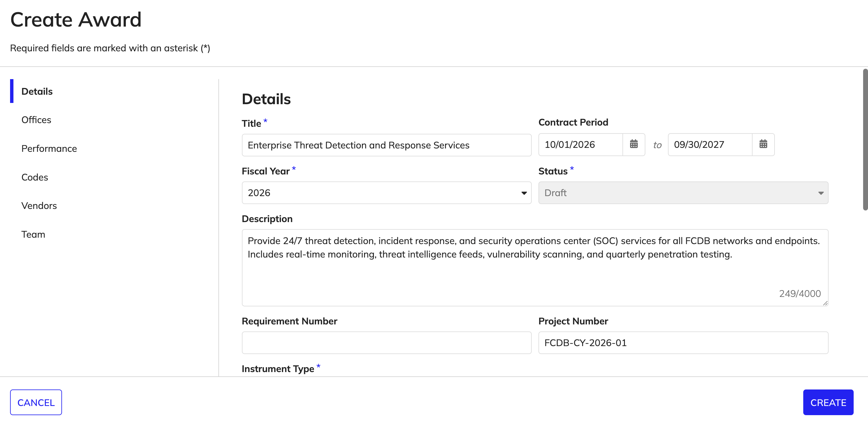
Task: Click the Contract Period label
Action: tap(573, 122)
